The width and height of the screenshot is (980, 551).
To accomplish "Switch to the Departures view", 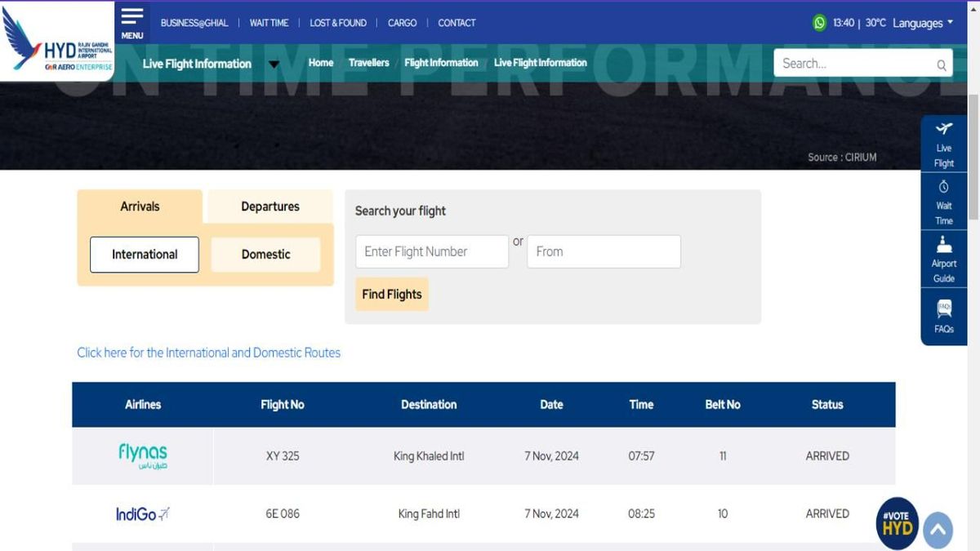I will point(269,206).
